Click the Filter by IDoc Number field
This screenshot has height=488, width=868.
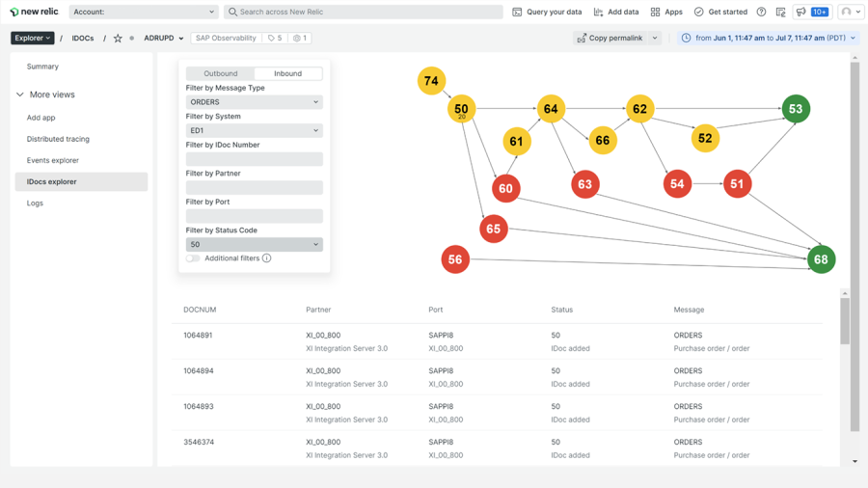click(x=254, y=159)
